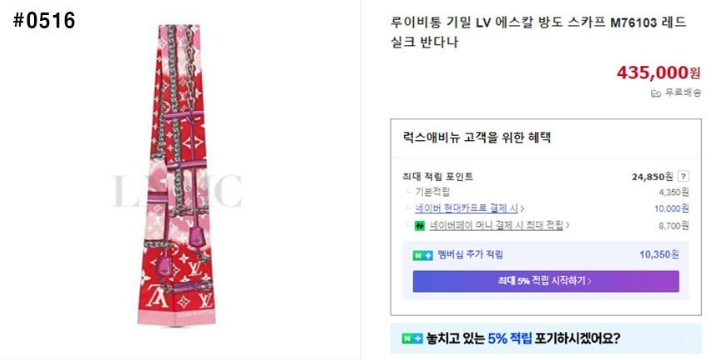Click the red LV scarf product image
The width and height of the screenshot is (716, 360).
click(177, 175)
